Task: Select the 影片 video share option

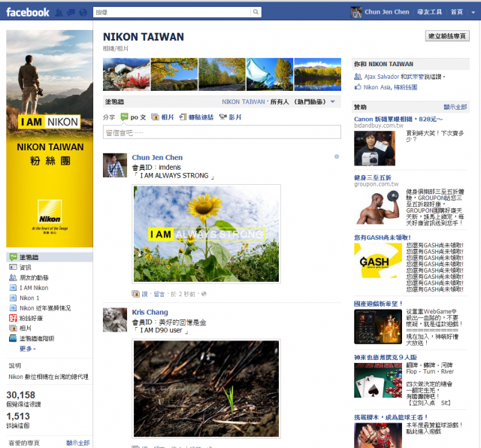Action: pyautogui.click(x=231, y=117)
